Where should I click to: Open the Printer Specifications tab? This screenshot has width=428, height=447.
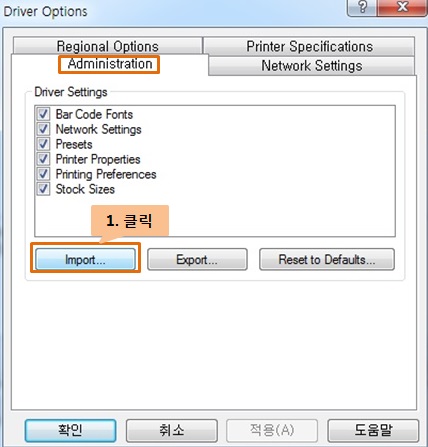pyautogui.click(x=309, y=46)
